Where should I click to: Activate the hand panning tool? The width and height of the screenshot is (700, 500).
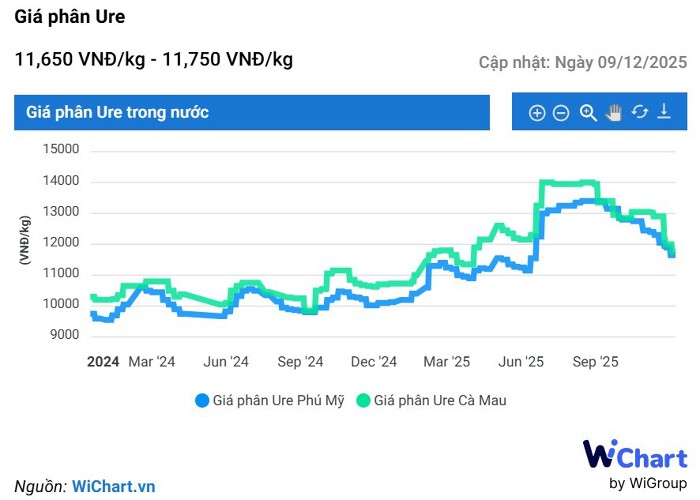pos(614,113)
